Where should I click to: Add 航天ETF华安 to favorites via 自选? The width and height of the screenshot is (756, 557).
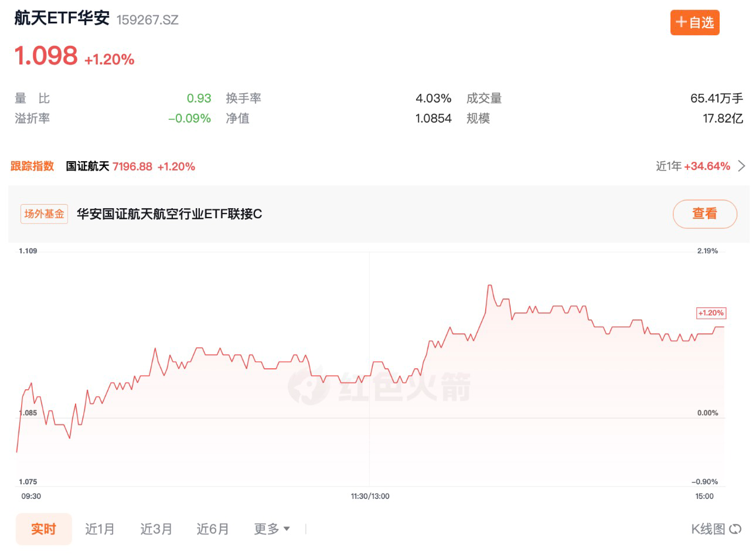click(695, 22)
